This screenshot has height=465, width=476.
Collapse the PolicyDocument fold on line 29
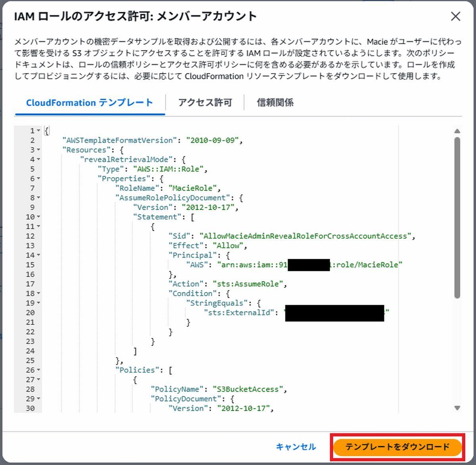38,399
